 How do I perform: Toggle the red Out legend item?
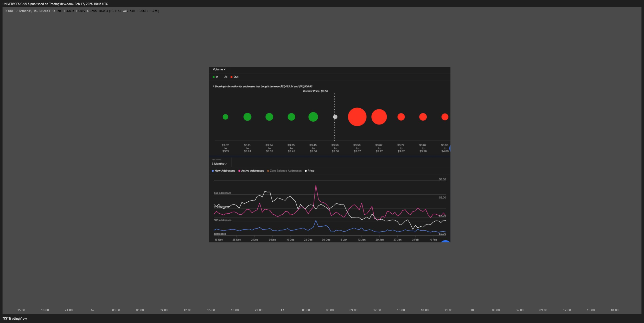click(234, 77)
